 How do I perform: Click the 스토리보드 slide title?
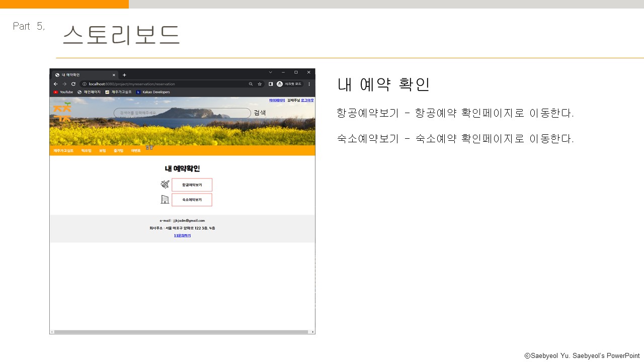pos(121,35)
